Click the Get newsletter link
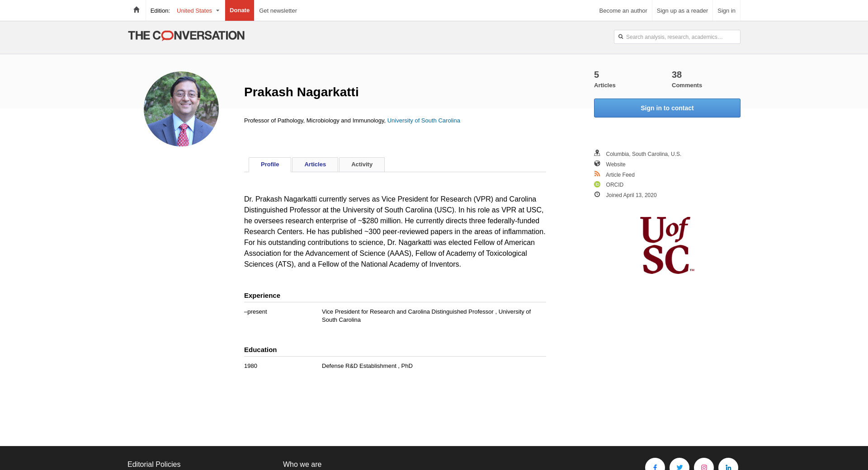The height and width of the screenshot is (470, 868). (278, 10)
